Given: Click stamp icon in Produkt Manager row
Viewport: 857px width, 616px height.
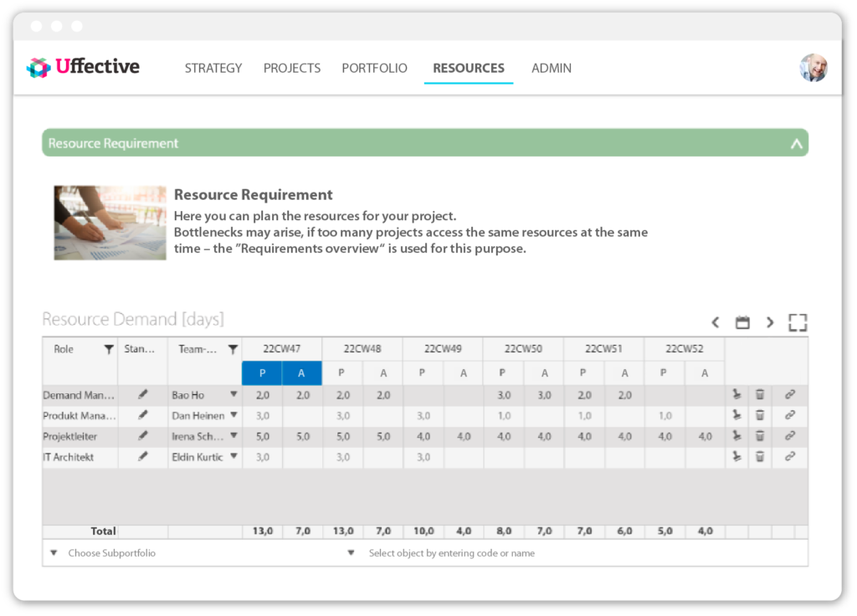Looking at the screenshot, I should pyautogui.click(x=736, y=415).
